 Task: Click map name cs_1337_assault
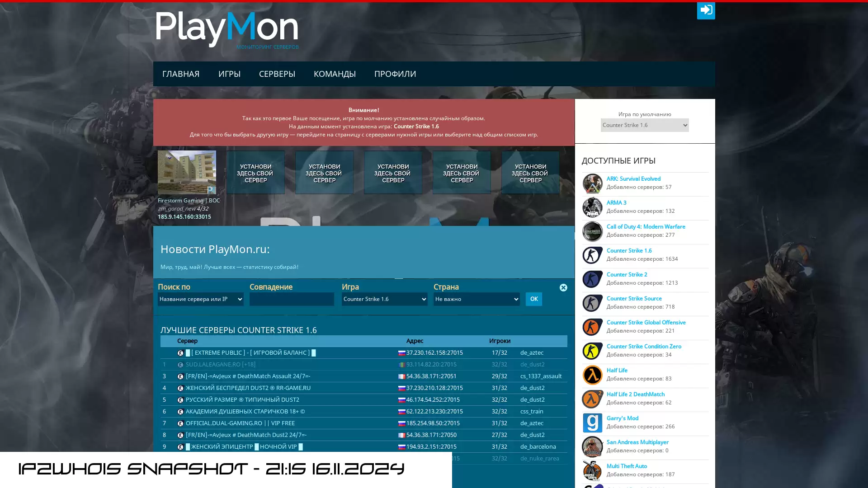pyautogui.click(x=541, y=376)
